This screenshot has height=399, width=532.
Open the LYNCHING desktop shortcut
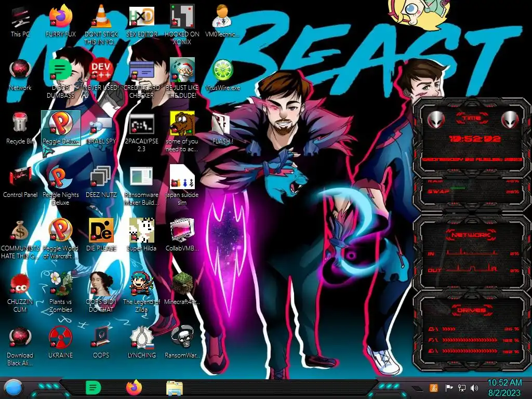(x=141, y=343)
